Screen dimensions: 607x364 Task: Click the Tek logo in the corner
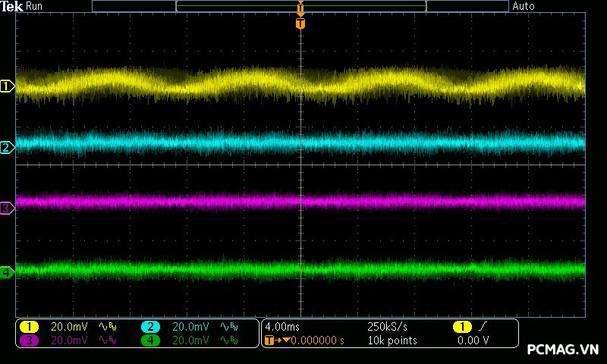pos(12,6)
